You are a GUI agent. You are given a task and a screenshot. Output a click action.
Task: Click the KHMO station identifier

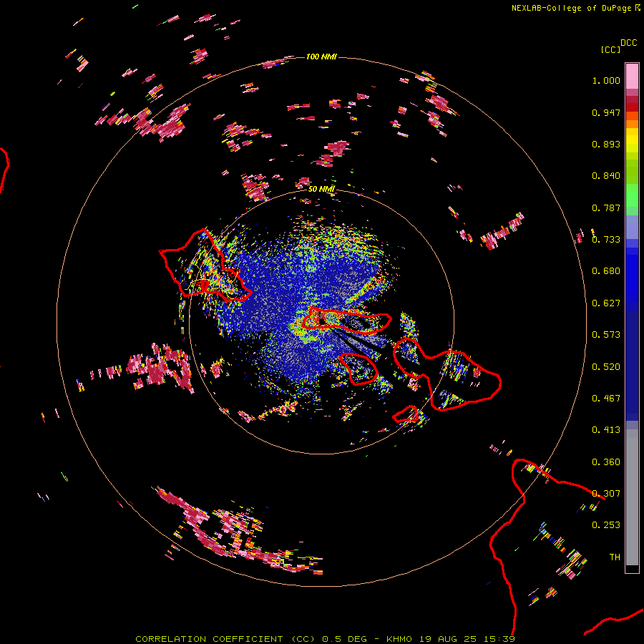tap(399, 639)
